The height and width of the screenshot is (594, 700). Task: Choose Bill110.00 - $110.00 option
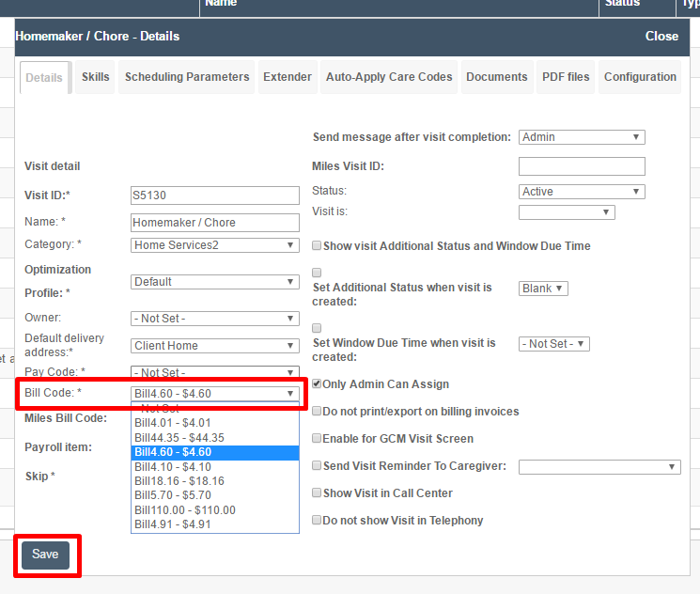click(215, 510)
